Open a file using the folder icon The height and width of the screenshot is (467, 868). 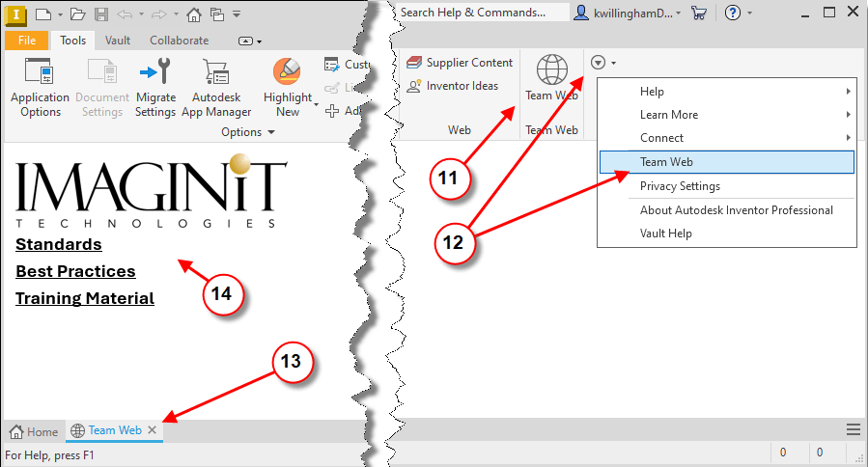point(78,14)
